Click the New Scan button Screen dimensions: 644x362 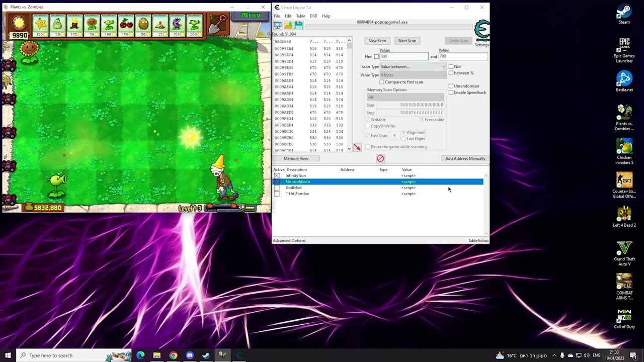tap(377, 41)
